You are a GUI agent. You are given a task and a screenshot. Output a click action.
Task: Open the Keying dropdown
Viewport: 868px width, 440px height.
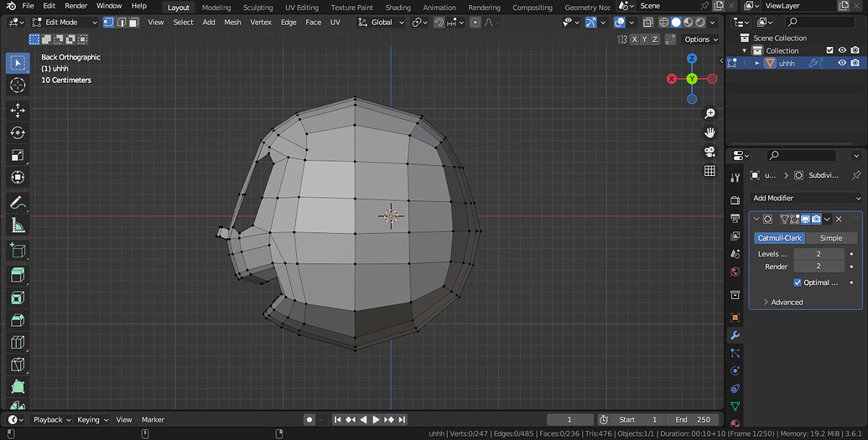click(92, 420)
